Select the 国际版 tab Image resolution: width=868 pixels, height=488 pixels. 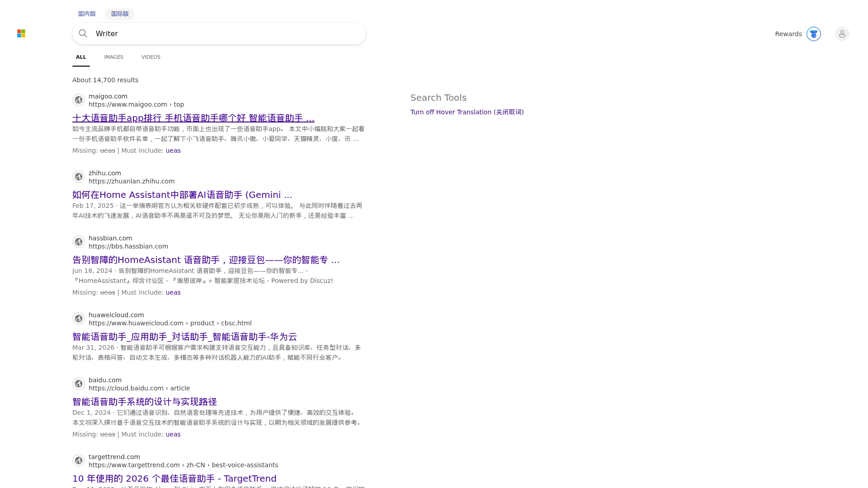click(120, 14)
